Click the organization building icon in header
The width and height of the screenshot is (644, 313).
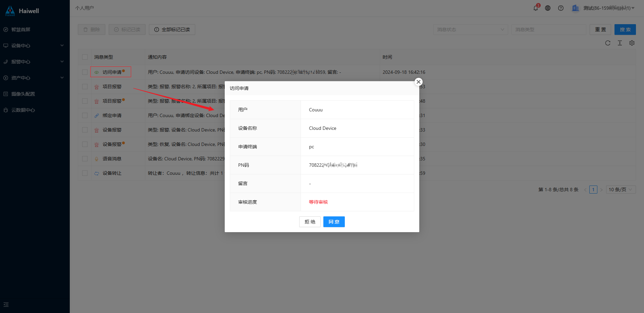point(576,8)
